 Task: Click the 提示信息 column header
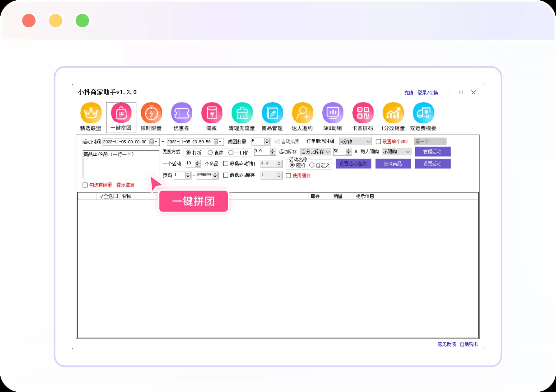[x=365, y=196]
